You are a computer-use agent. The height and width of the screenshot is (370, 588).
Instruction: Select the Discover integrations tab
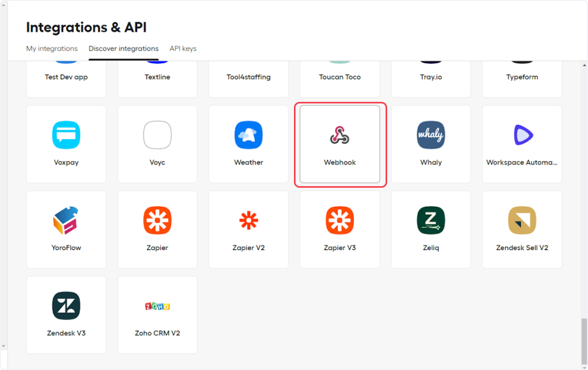(123, 49)
